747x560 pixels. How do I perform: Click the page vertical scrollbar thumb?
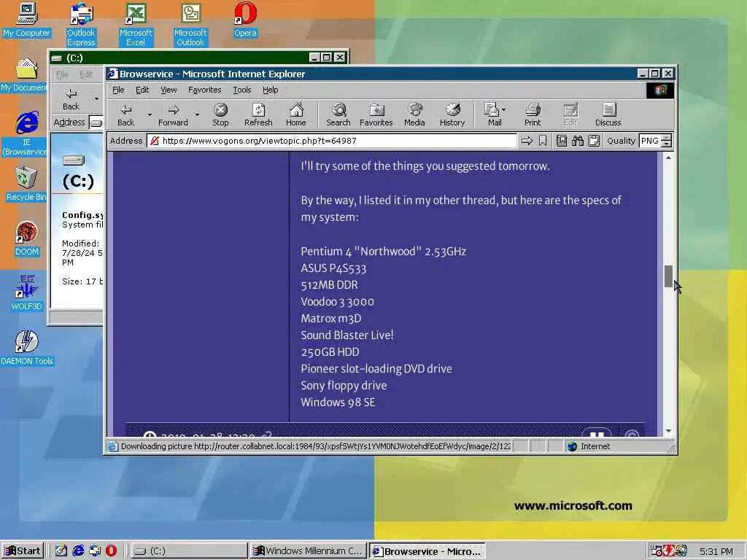668,276
